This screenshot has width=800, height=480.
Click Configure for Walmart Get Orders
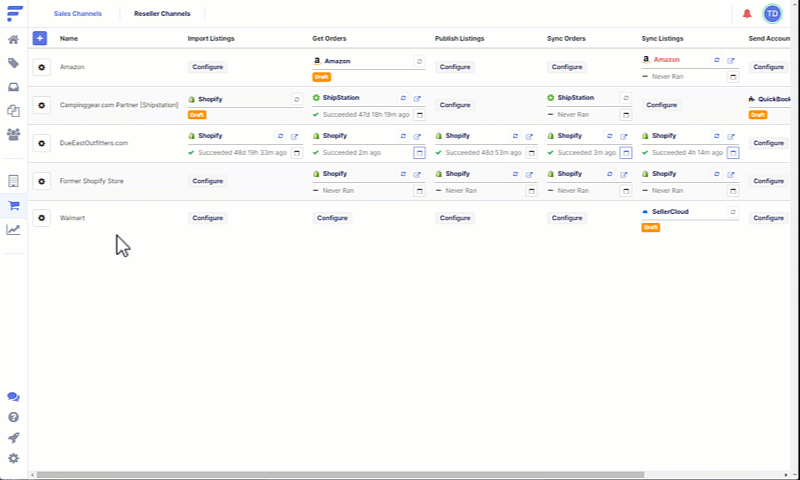332,218
